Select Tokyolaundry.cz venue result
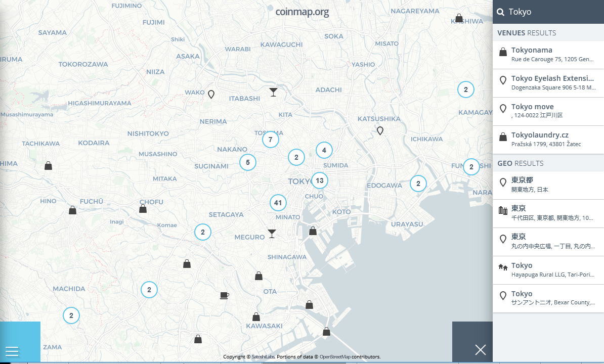604x364 pixels. pos(548,140)
